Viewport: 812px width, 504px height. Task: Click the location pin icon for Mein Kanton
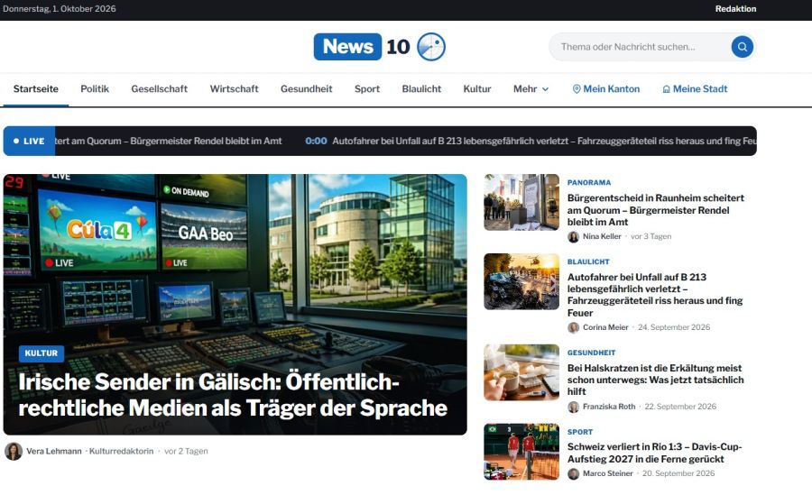[x=577, y=89]
